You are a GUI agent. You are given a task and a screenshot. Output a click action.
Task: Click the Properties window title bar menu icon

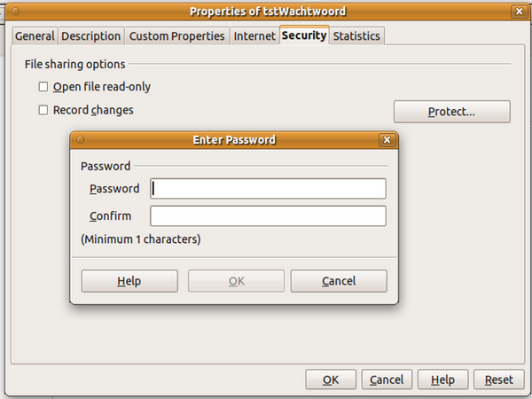tap(10, 12)
